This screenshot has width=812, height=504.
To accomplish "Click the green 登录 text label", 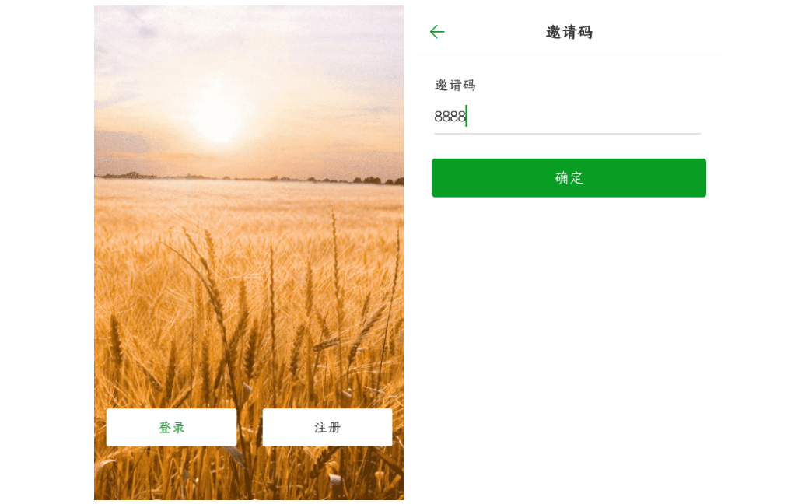I will tap(171, 427).
